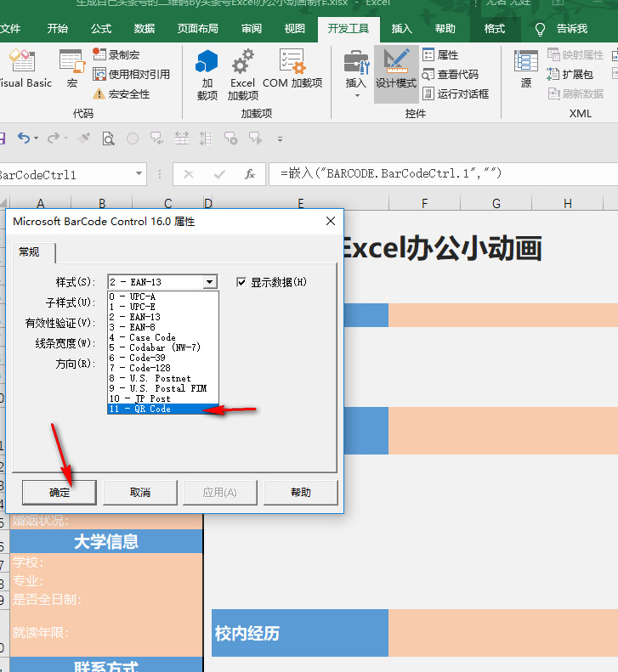
Task: Click the Name Box field
Action: point(66,174)
